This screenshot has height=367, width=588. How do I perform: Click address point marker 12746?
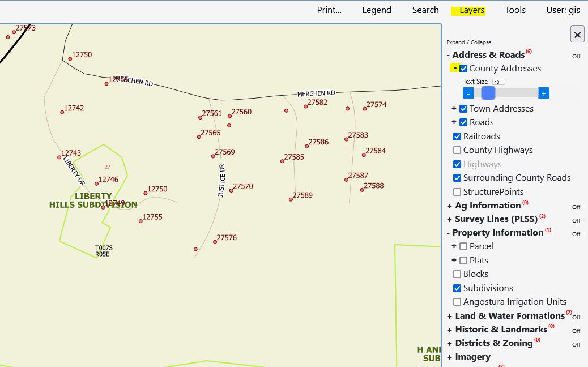point(97,183)
